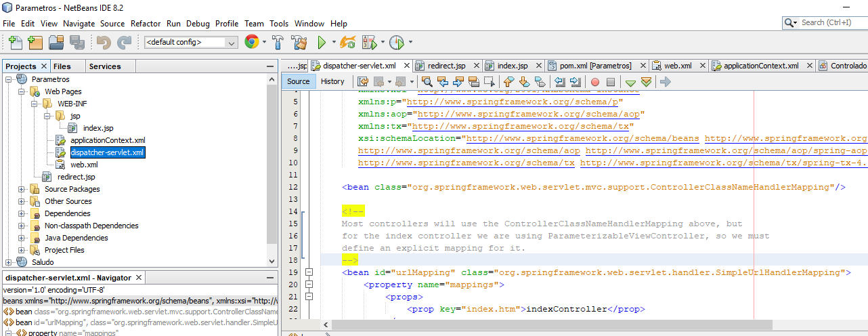Click the Build Project hammer icon
Viewport: 868px width, 336px height.
point(278,42)
